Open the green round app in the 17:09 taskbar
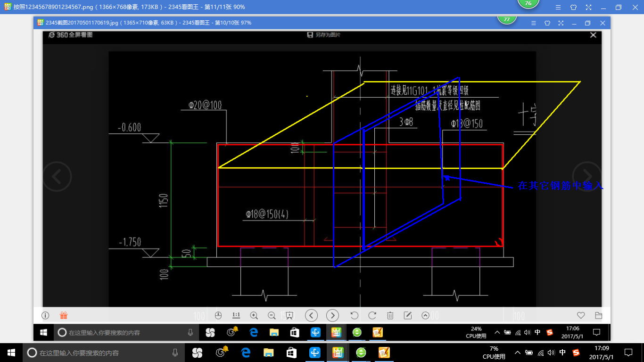The height and width of the screenshot is (362, 644). 361,352
